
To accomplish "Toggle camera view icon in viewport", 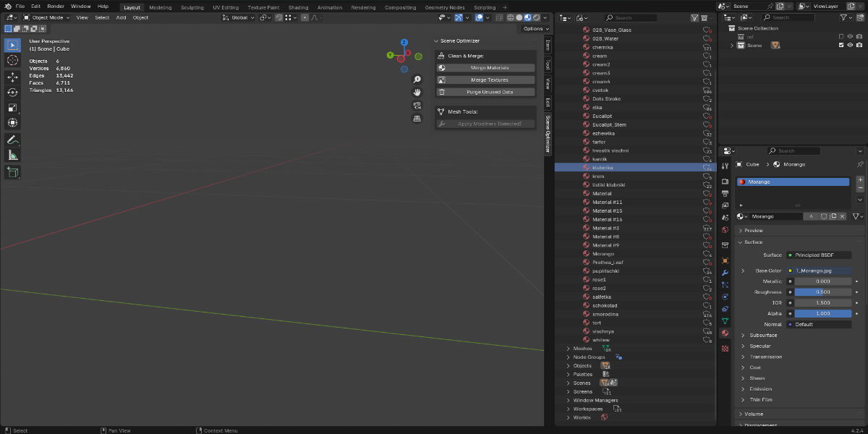I will [x=417, y=105].
